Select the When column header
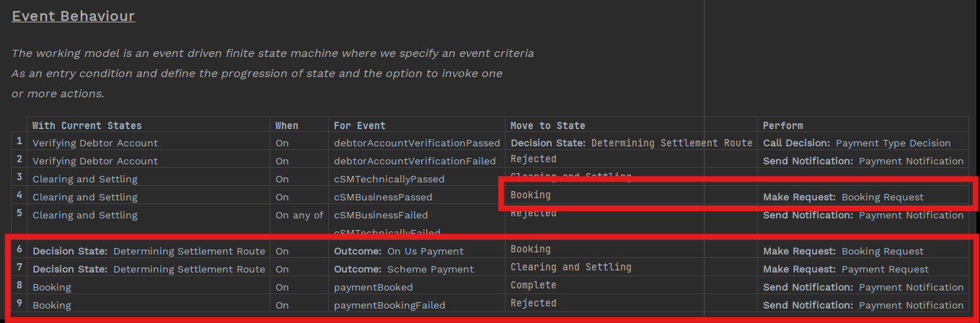The width and height of the screenshot is (980, 323). (286, 125)
